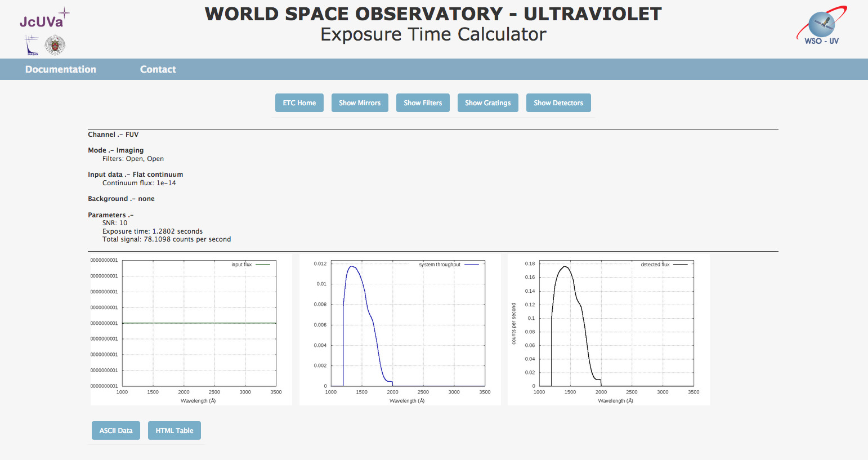The image size is (868, 460).
Task: Click Wavelength axis label under throughput plot
Action: point(407,401)
